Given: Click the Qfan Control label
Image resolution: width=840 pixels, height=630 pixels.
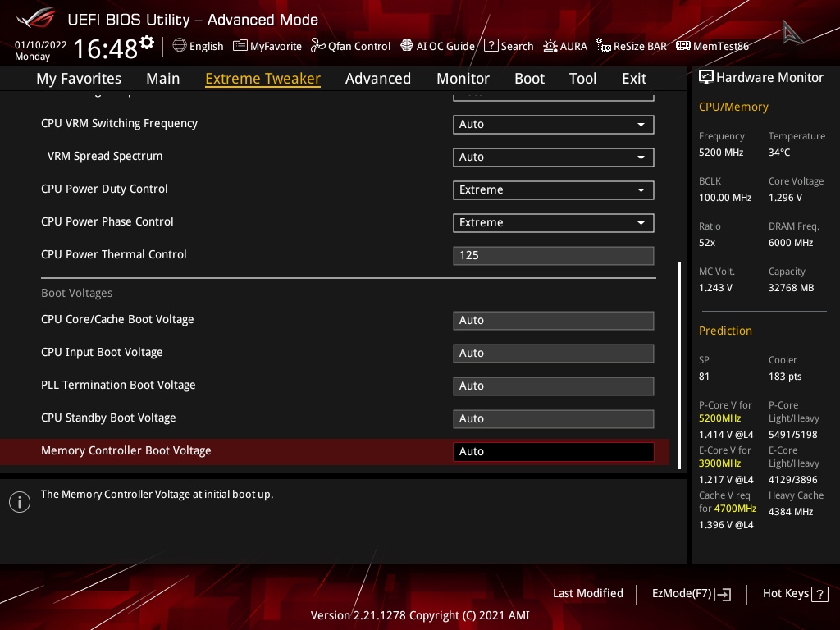Looking at the screenshot, I should click(359, 46).
